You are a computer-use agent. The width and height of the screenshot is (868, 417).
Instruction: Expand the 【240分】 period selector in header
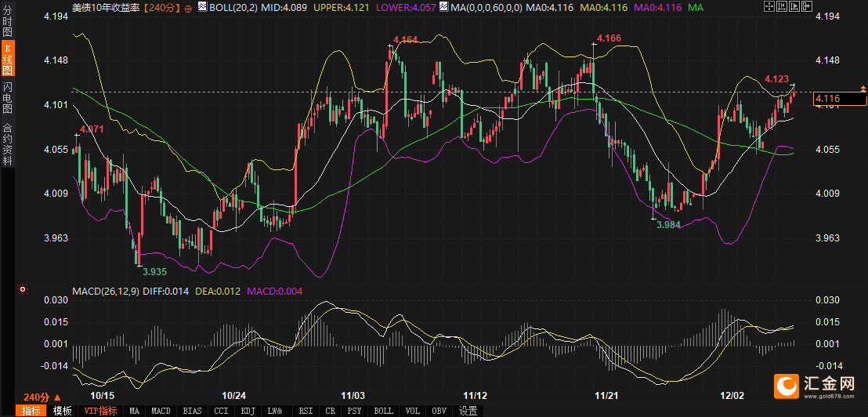pos(162,7)
